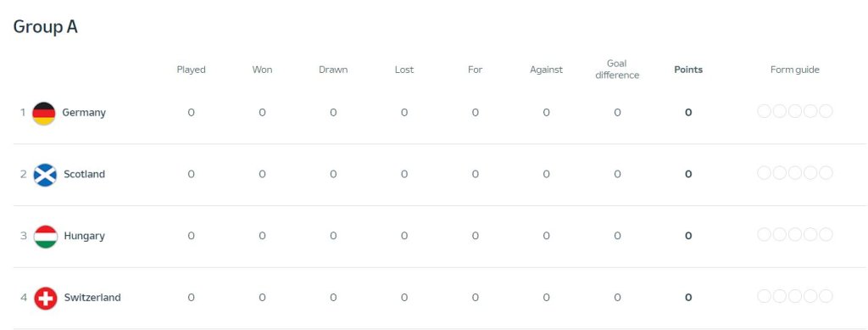Click Switzerland's goal difference value
Viewport: 868px width, 330px height.
(x=617, y=297)
